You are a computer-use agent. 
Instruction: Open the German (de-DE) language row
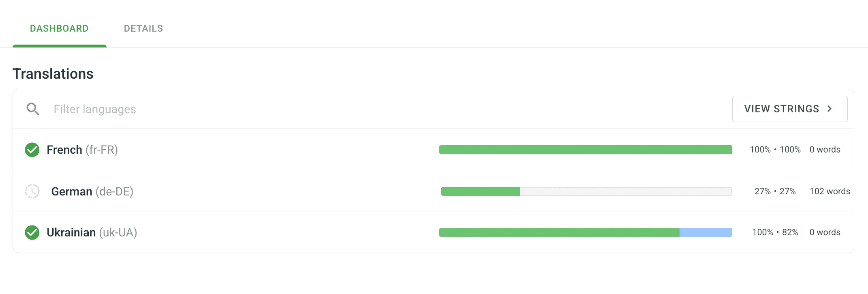(x=92, y=191)
